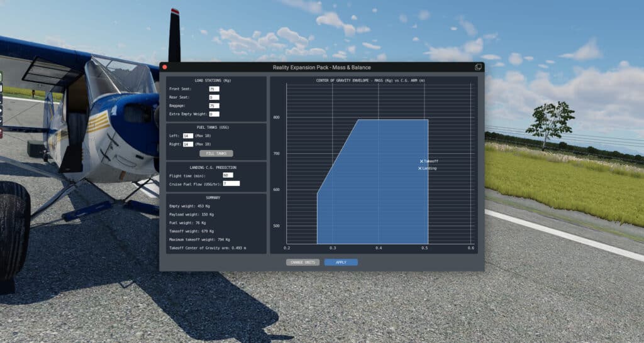The image size is (644, 343).
Task: Edit the Right fuel tank quantity
Action: click(x=188, y=144)
